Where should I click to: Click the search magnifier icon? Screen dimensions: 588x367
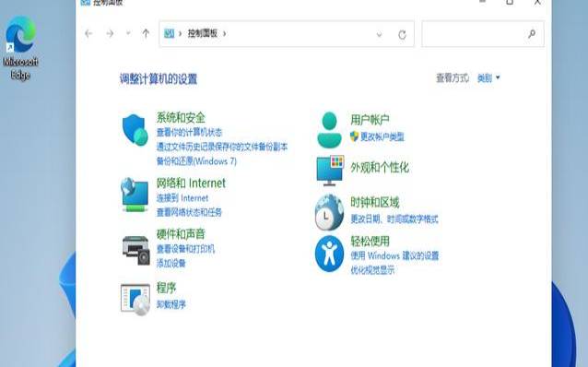pyautogui.click(x=532, y=34)
